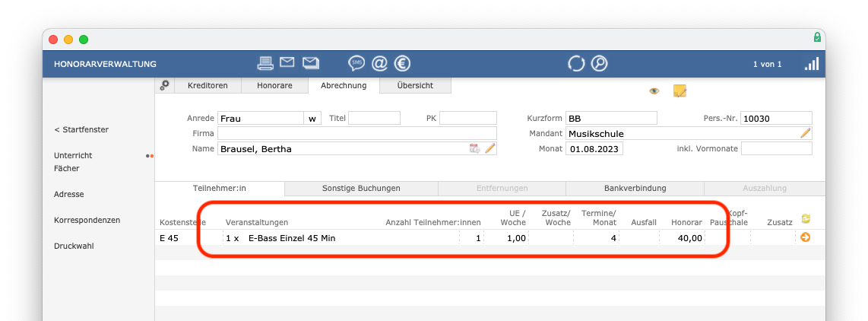Image resolution: width=868 pixels, height=321 pixels.
Task: Click the green lock icon in title bar
Action: (x=817, y=37)
